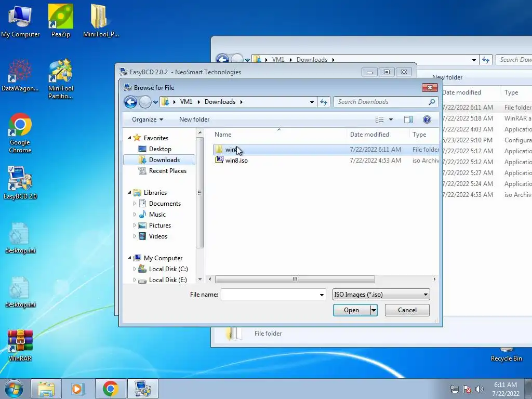This screenshot has width=532, height=399.
Task: Click the sidebar scroll down arrow
Action: pos(200,279)
